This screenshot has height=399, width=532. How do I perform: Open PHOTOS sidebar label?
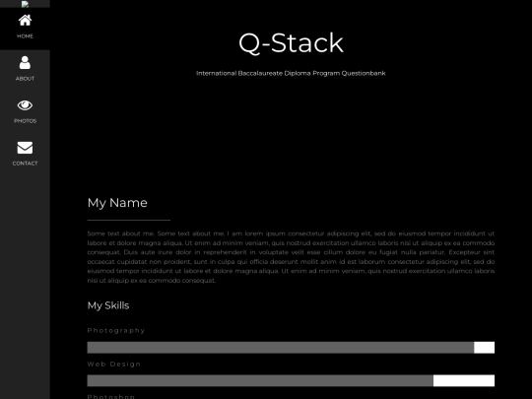(25, 121)
